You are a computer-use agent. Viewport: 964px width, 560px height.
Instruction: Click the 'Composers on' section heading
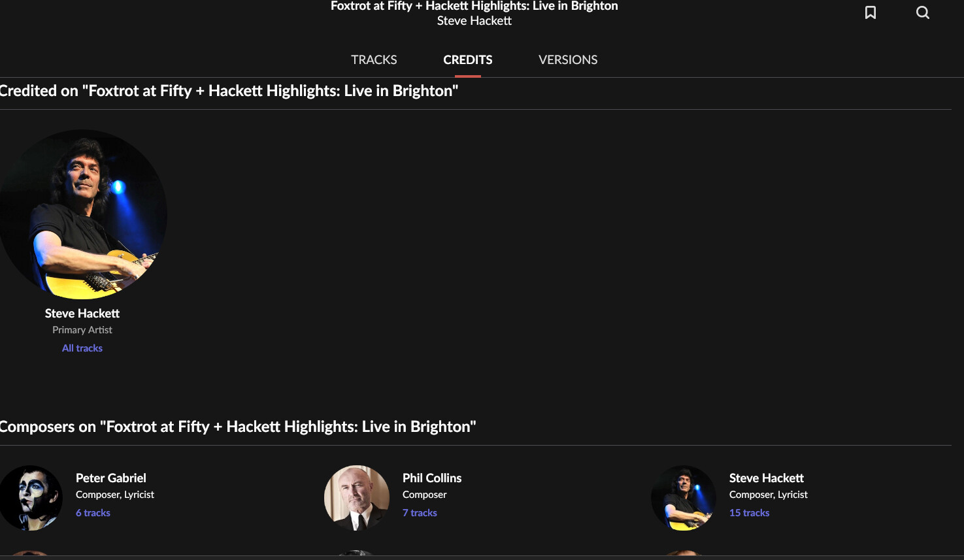[238, 427]
